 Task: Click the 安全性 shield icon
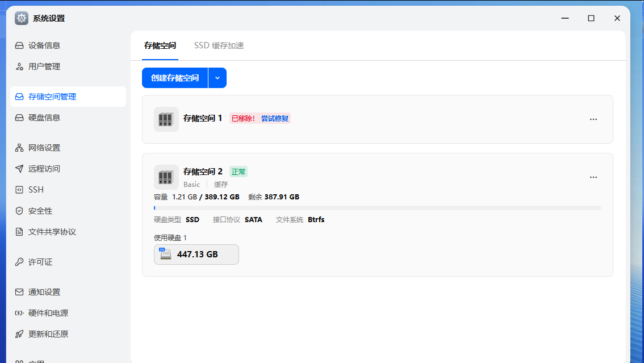tap(19, 211)
